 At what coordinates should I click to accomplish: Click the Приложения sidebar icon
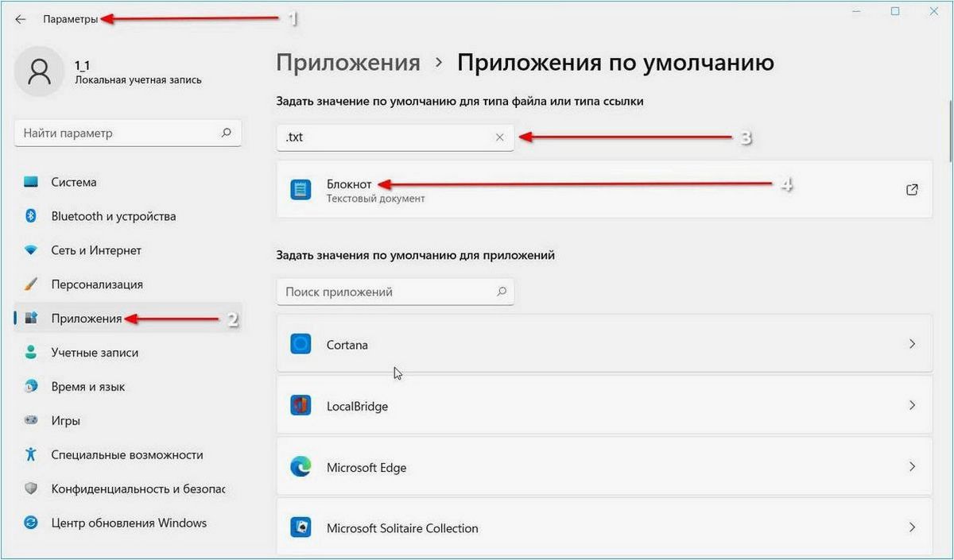31,319
